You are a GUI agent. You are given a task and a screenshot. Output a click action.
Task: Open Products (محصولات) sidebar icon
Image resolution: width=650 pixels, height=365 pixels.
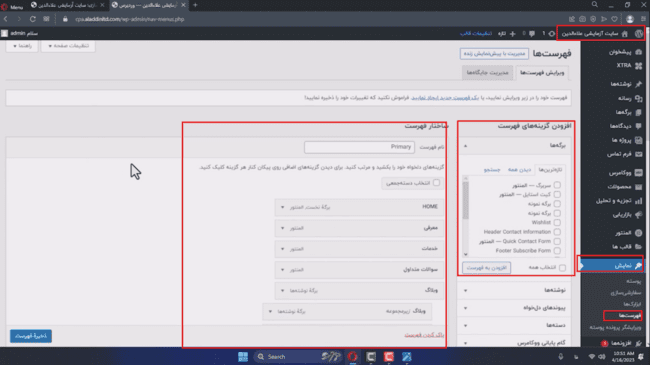pyautogui.click(x=638, y=187)
